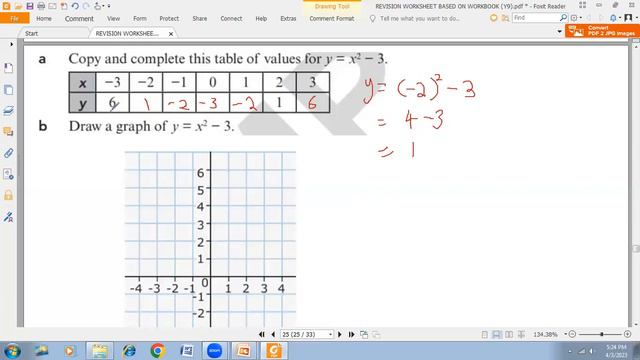Select continuous page view mode
The height and width of the screenshot is (360, 640).
[496, 335]
